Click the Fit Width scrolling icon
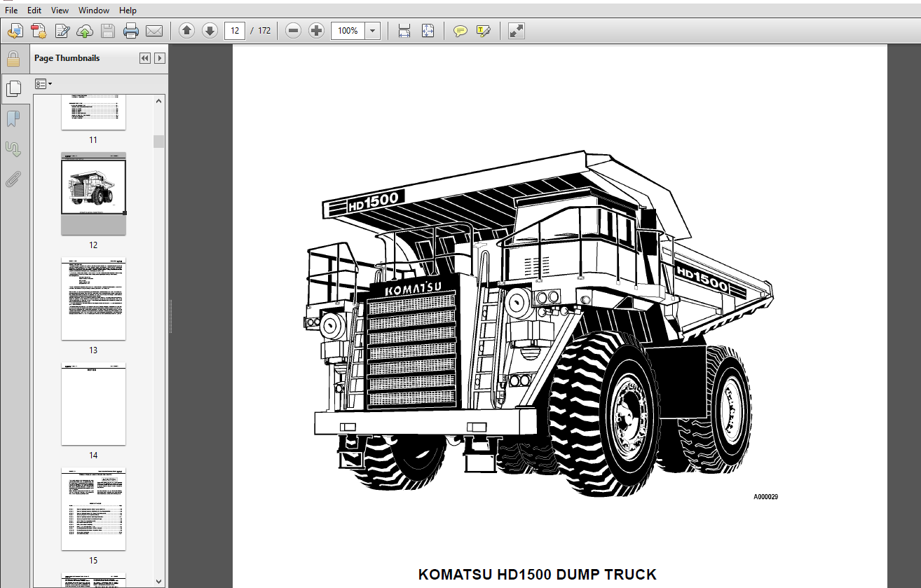The width and height of the screenshot is (921, 588). (x=404, y=31)
